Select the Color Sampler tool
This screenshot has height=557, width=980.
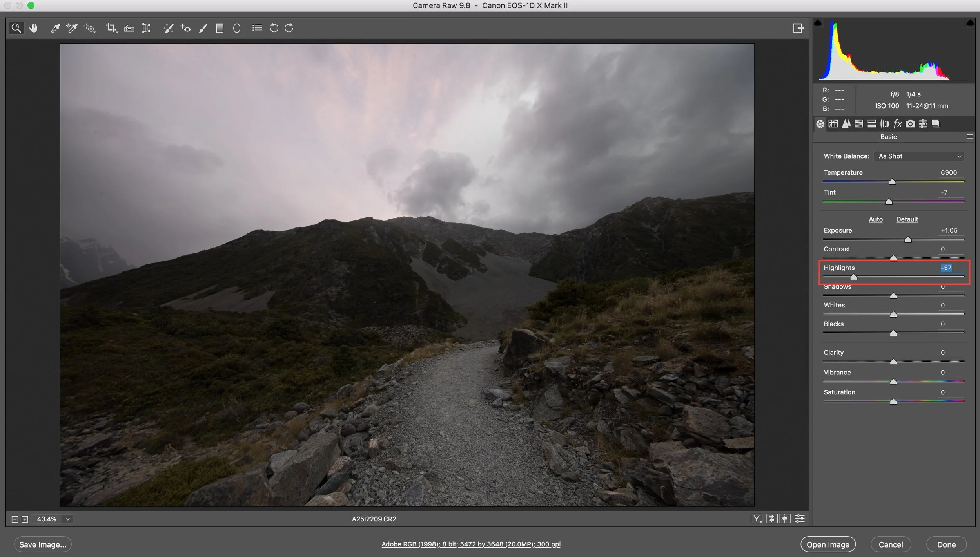[72, 28]
